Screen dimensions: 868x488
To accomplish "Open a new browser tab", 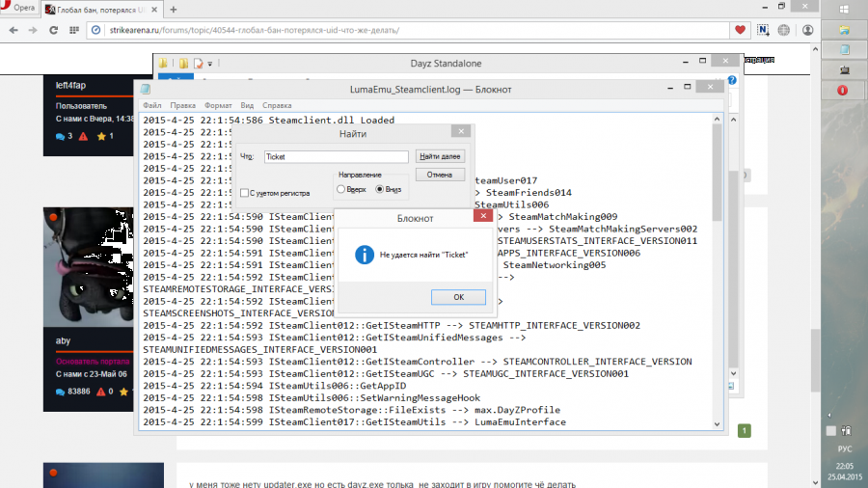I will pos(174,10).
